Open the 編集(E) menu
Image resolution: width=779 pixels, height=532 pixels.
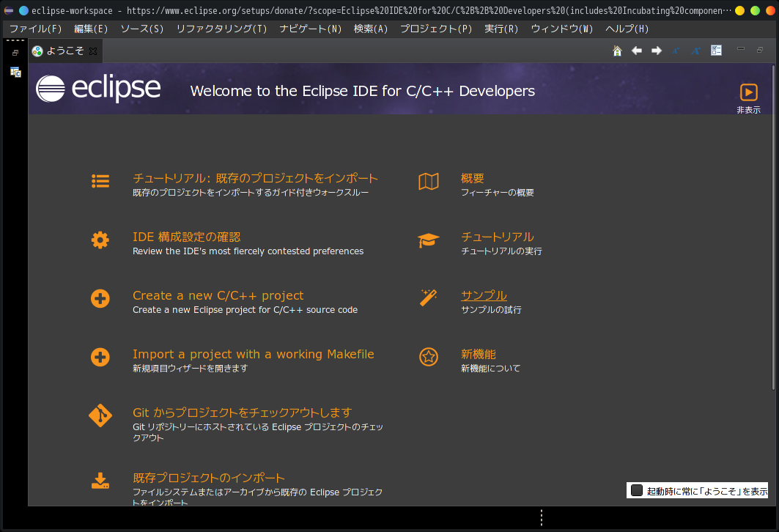pyautogui.click(x=91, y=29)
